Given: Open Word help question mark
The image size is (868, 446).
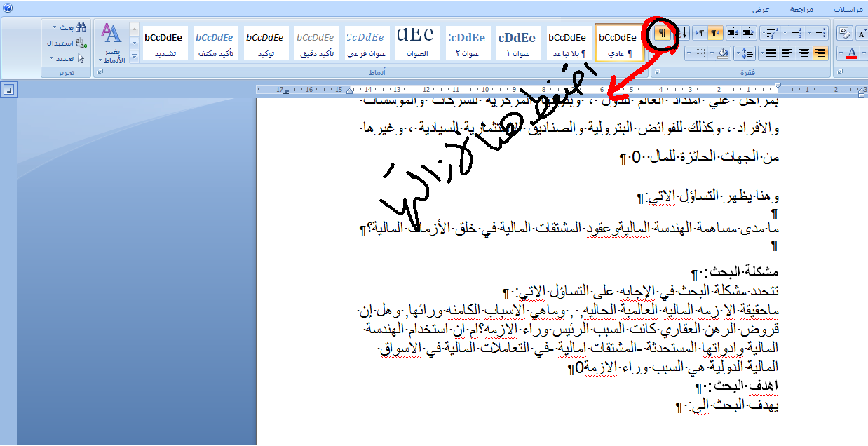Looking at the screenshot, I should pyautogui.click(x=8, y=7).
